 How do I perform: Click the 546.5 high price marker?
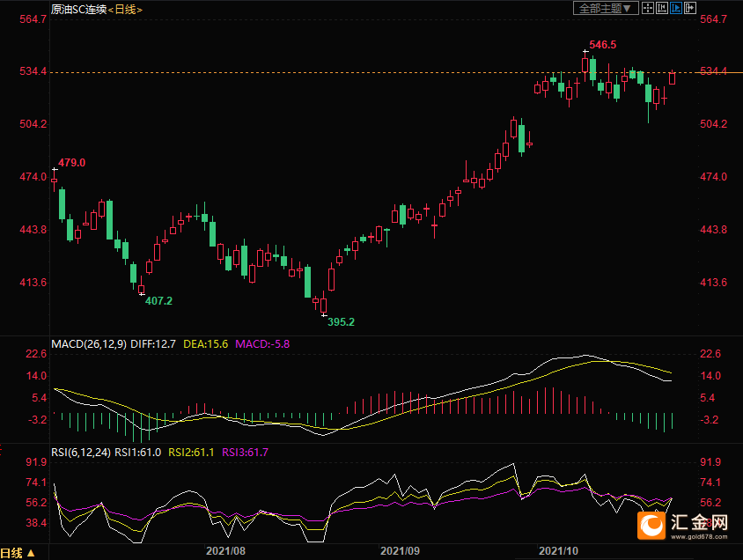pos(602,44)
